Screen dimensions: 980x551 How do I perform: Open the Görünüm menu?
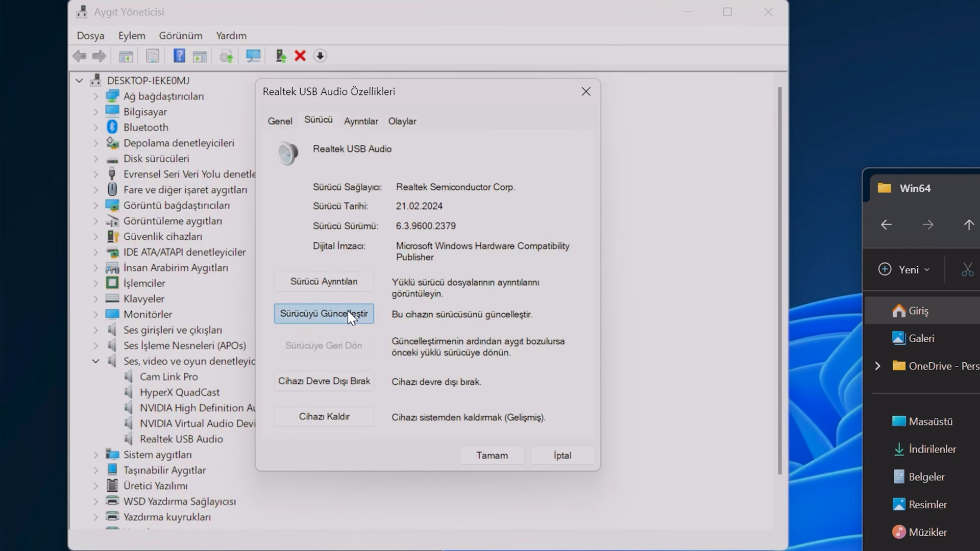181,36
